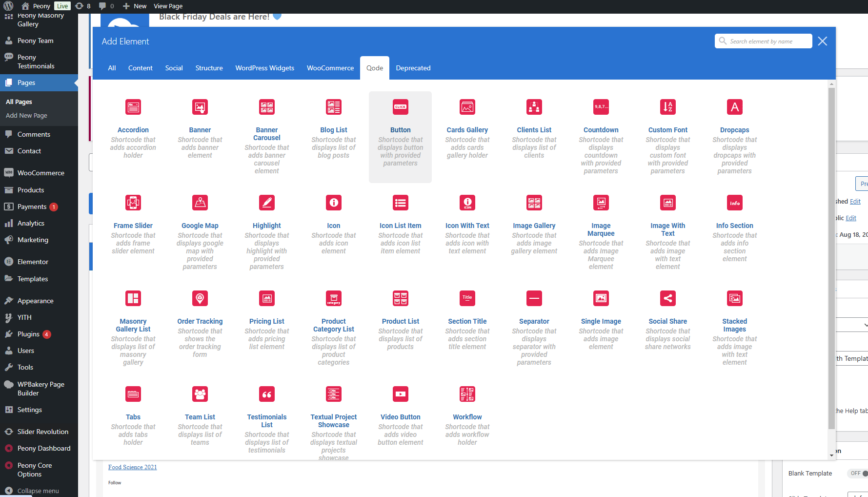Choose the Workflow element icon

click(467, 394)
